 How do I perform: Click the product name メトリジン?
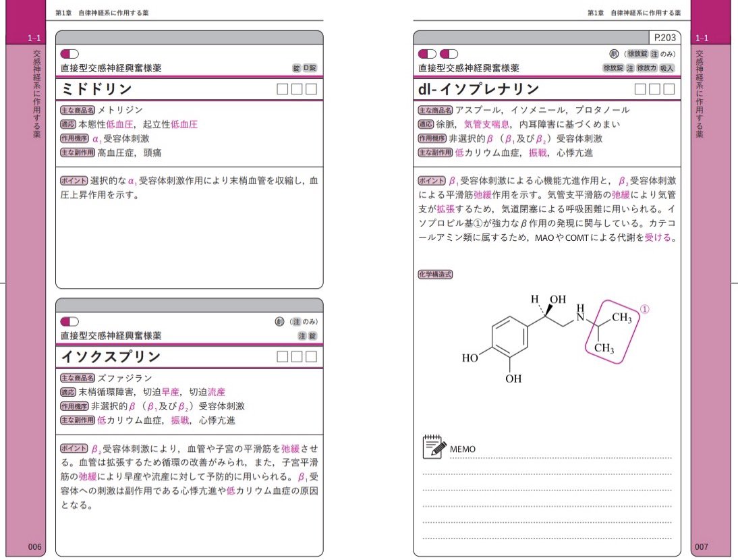click(120, 110)
